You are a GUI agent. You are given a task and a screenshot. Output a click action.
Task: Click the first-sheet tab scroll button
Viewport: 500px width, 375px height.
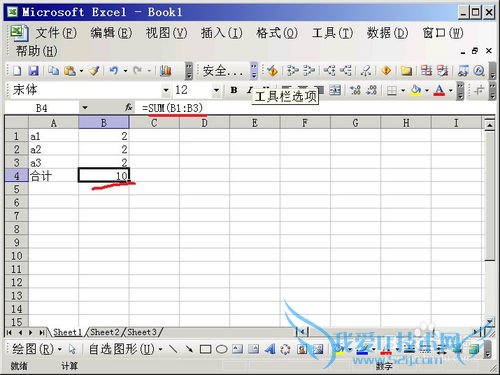[x=9, y=332]
